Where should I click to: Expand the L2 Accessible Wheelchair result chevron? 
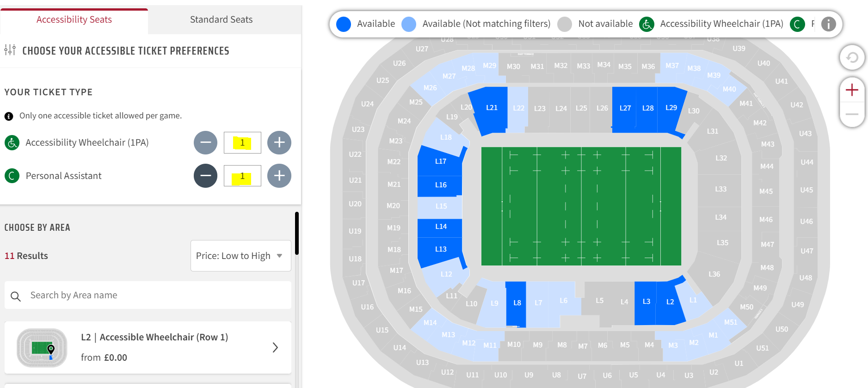(x=275, y=347)
